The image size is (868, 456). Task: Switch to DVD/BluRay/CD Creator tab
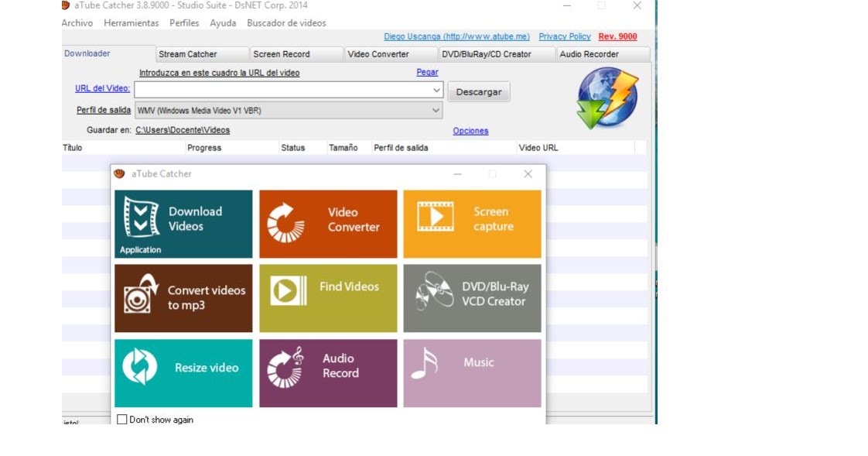pos(497,54)
